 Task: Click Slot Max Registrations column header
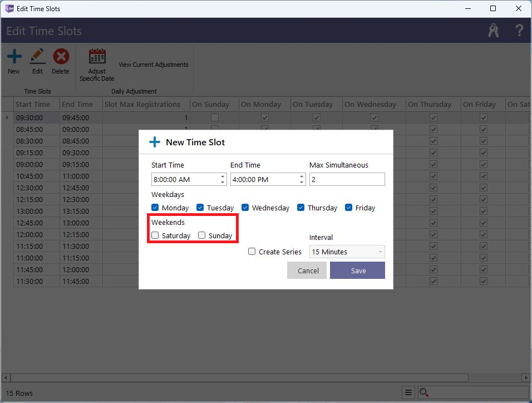[x=146, y=104]
